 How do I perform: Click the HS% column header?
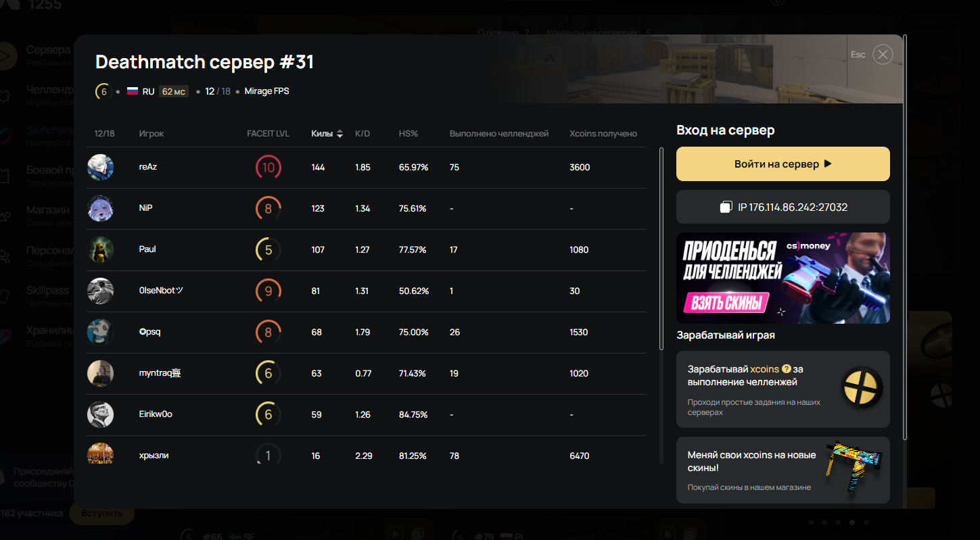tap(409, 134)
